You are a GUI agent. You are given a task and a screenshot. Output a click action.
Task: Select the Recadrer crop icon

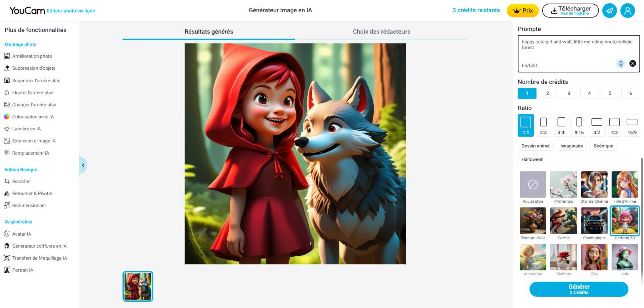[x=7, y=181]
